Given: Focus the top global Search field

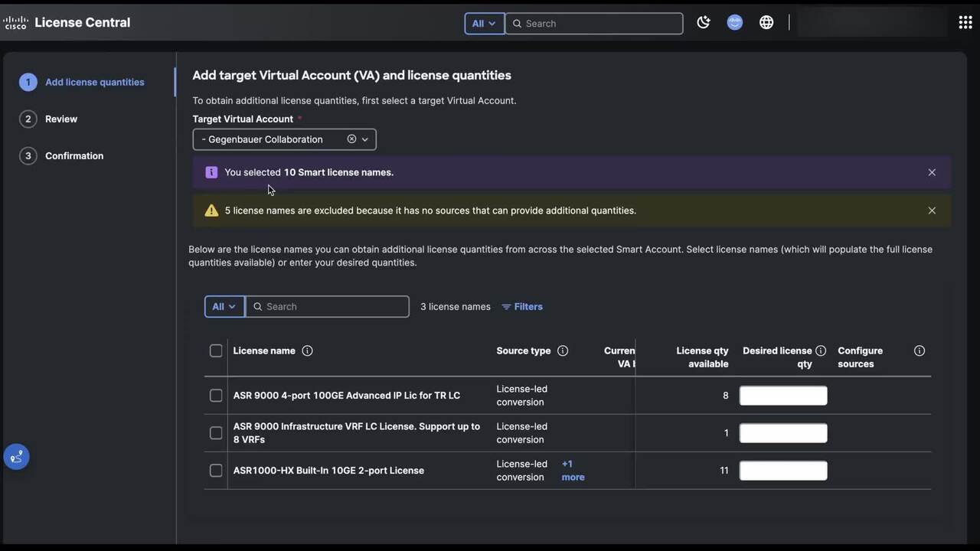Looking at the screenshot, I should coord(594,24).
